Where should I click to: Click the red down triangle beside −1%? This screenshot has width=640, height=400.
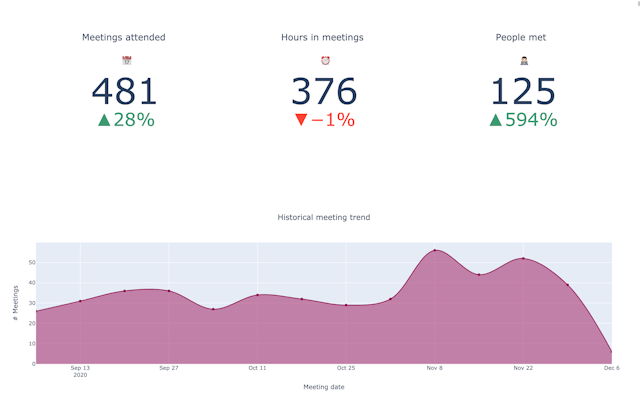coord(301,120)
